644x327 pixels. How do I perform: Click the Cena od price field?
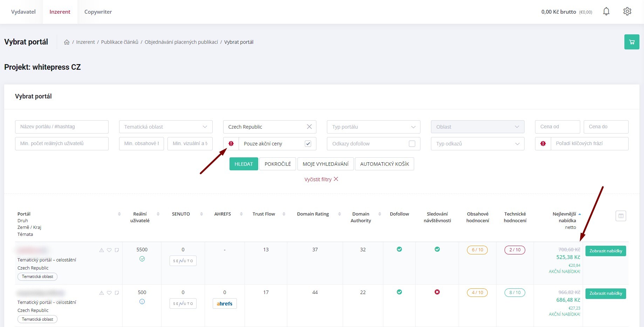(x=557, y=127)
